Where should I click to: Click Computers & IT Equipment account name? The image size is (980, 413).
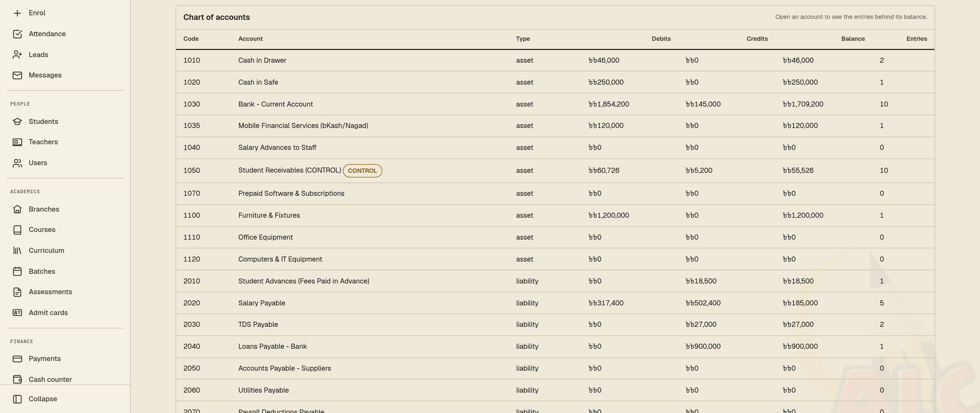click(280, 260)
